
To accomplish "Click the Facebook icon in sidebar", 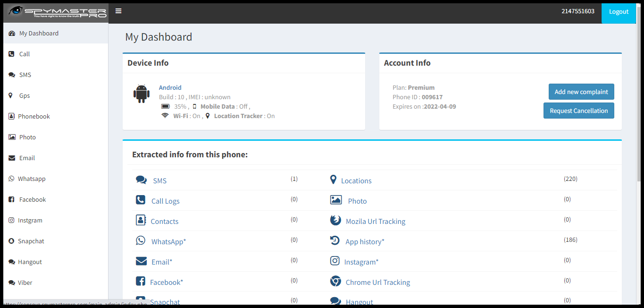I will click(x=11, y=199).
